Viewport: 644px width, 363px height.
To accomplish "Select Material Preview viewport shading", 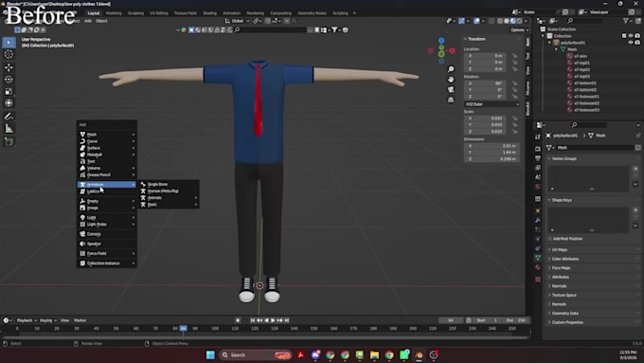I will pos(513,21).
